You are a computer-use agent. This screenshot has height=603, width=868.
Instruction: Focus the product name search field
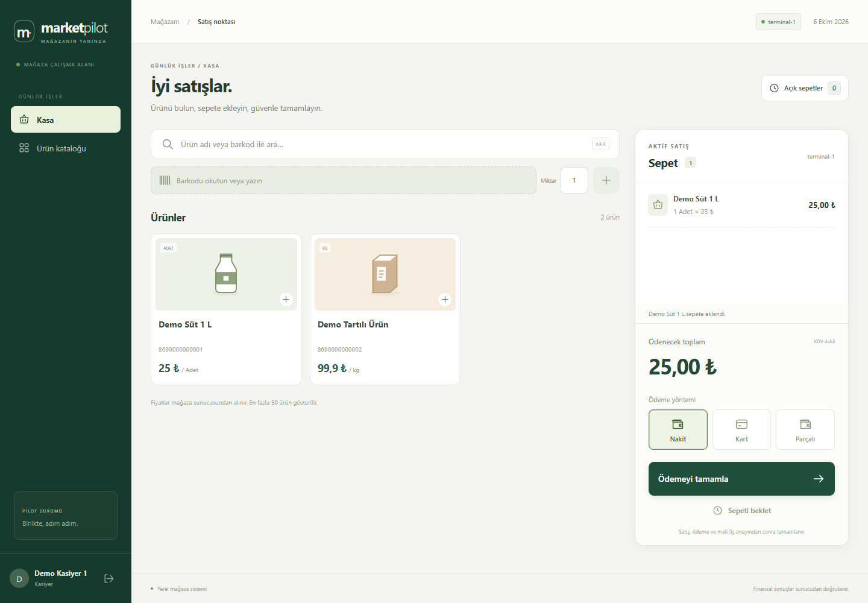click(x=385, y=144)
